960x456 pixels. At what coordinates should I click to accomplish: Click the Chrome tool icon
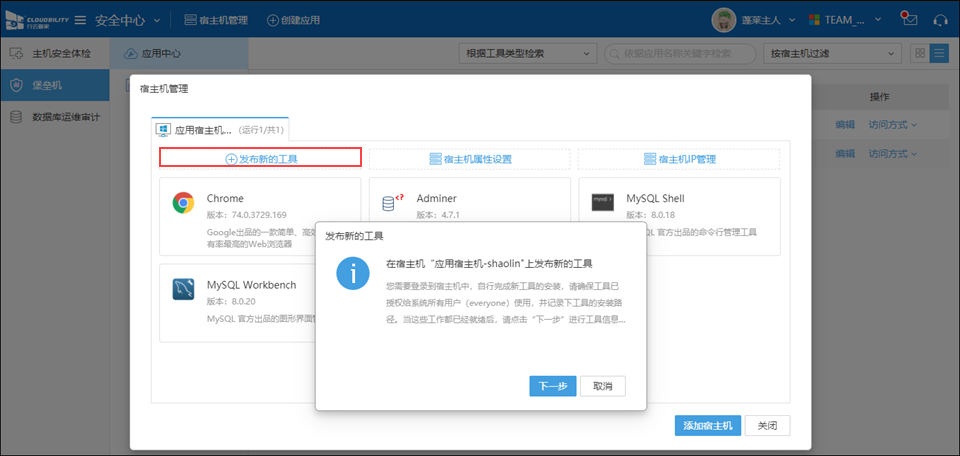pyautogui.click(x=183, y=203)
